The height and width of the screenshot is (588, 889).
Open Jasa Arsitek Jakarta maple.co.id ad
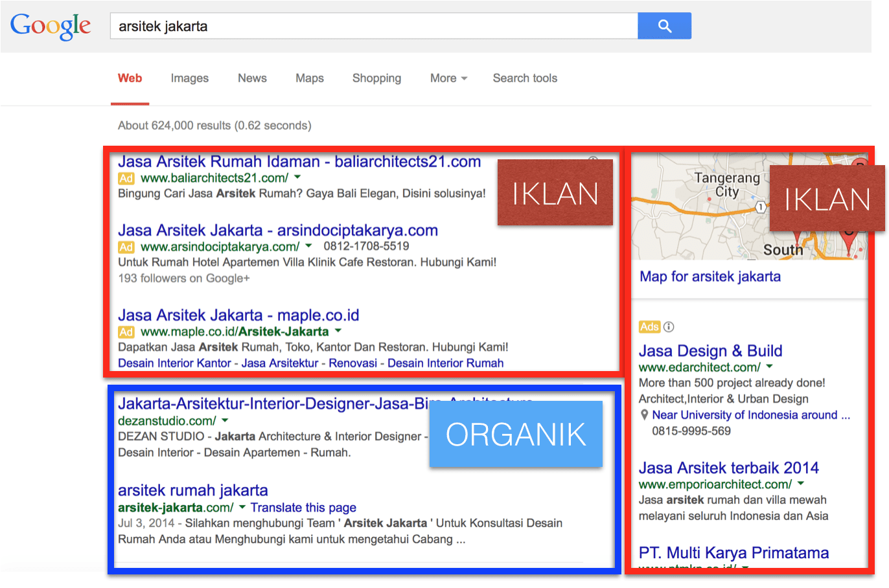pyautogui.click(x=238, y=315)
